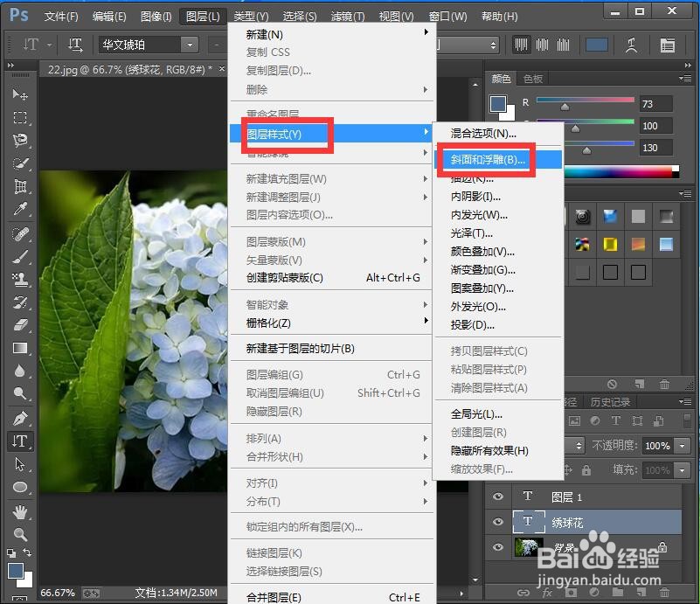
Task: Choose 斜面和浮雕(B)... from submenu
Action: click(498, 159)
